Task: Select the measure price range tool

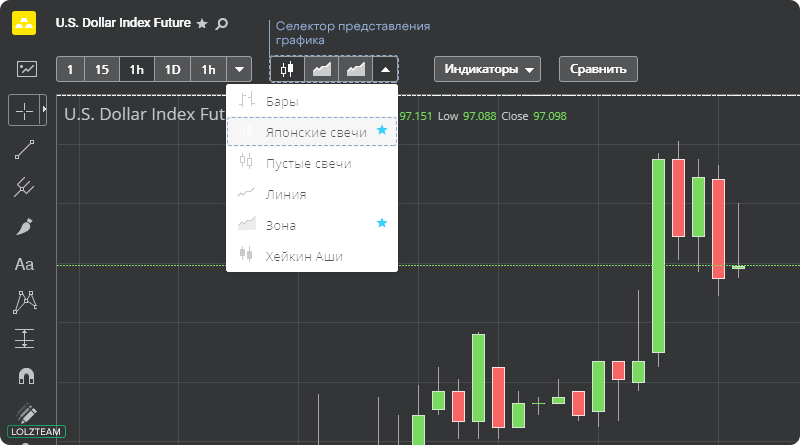Action: [24, 338]
